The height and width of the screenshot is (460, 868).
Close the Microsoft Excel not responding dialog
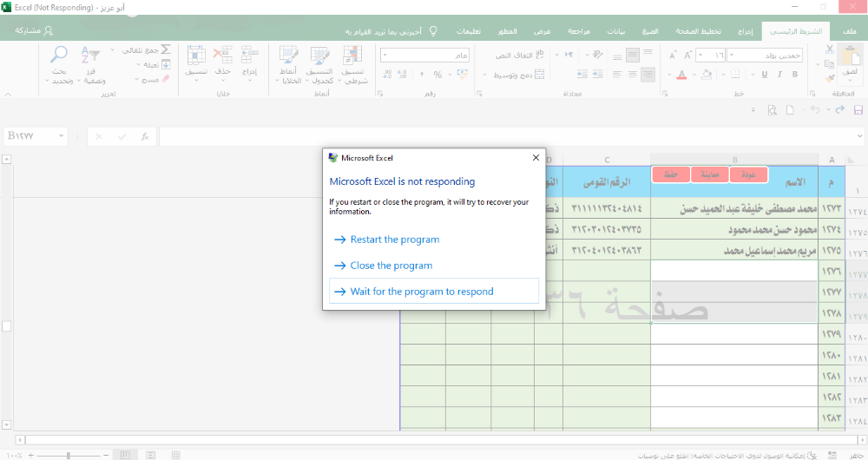tap(536, 158)
